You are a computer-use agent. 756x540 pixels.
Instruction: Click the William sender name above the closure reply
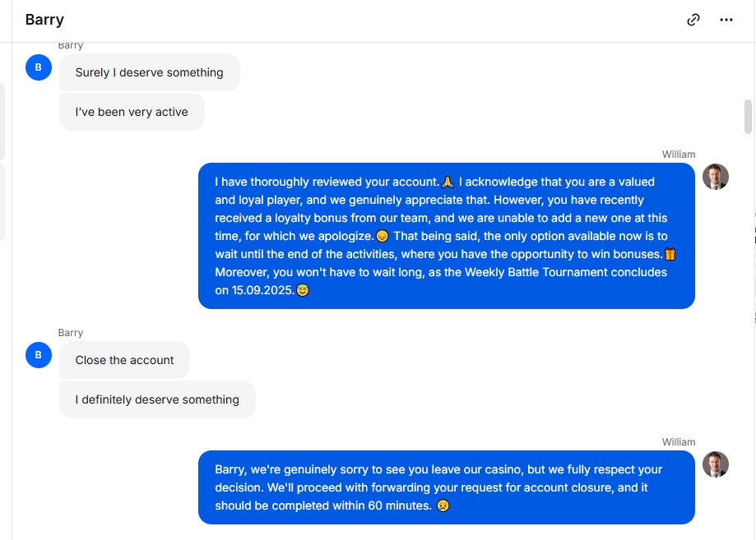pos(679,441)
